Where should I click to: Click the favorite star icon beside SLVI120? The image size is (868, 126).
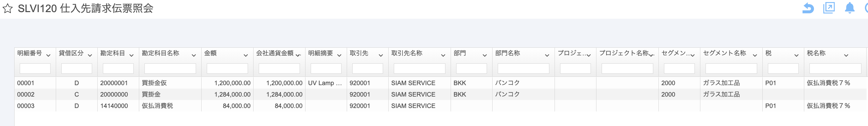click(7, 9)
